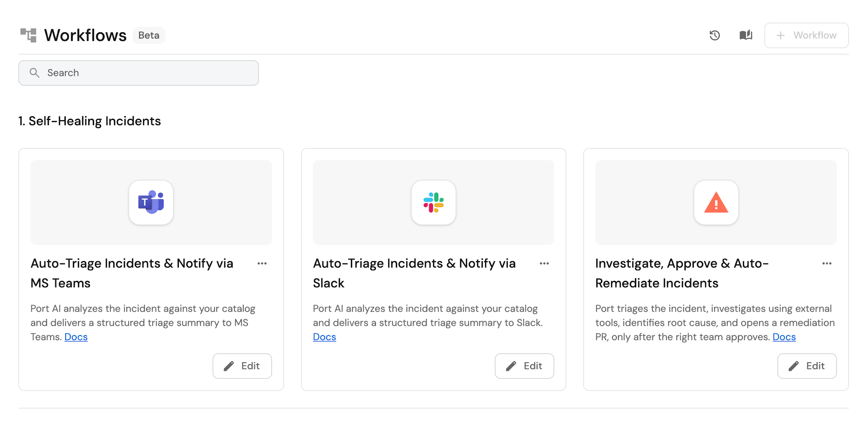Click the Beta badge next to Workflows

[149, 35]
